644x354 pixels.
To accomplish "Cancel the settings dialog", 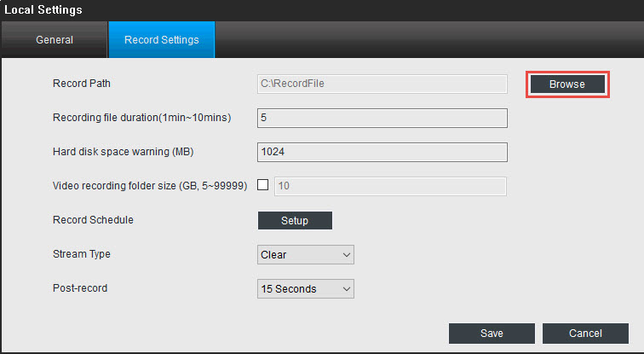I will pos(585,334).
